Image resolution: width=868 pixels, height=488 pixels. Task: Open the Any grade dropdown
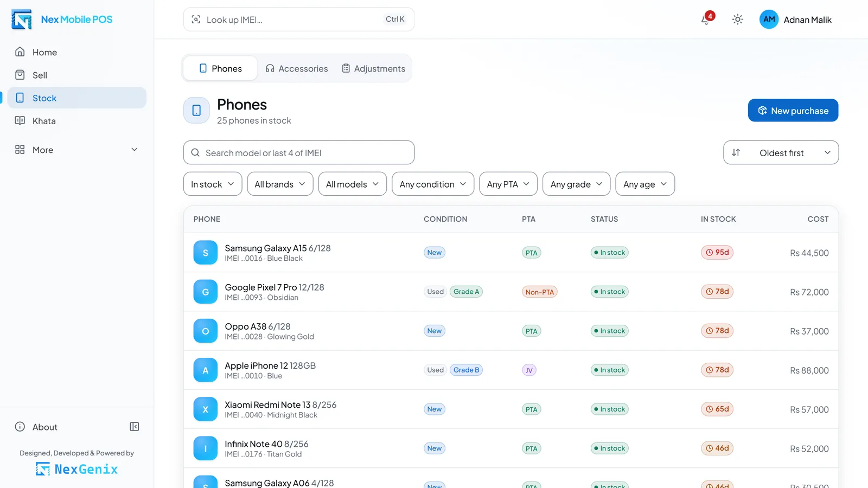tap(577, 184)
